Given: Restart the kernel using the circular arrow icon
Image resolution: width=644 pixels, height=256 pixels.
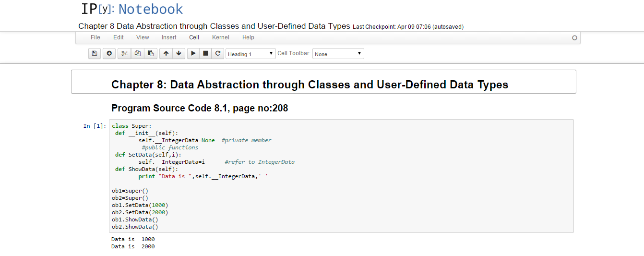Looking at the screenshot, I should tap(218, 53).
